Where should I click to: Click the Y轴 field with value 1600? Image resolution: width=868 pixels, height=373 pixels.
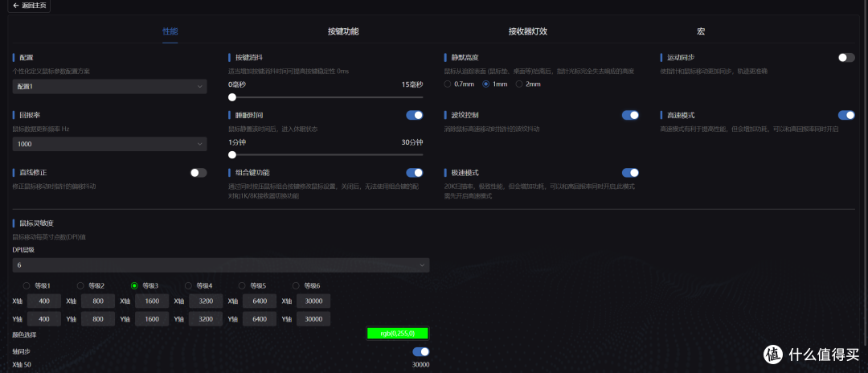pyautogui.click(x=152, y=319)
